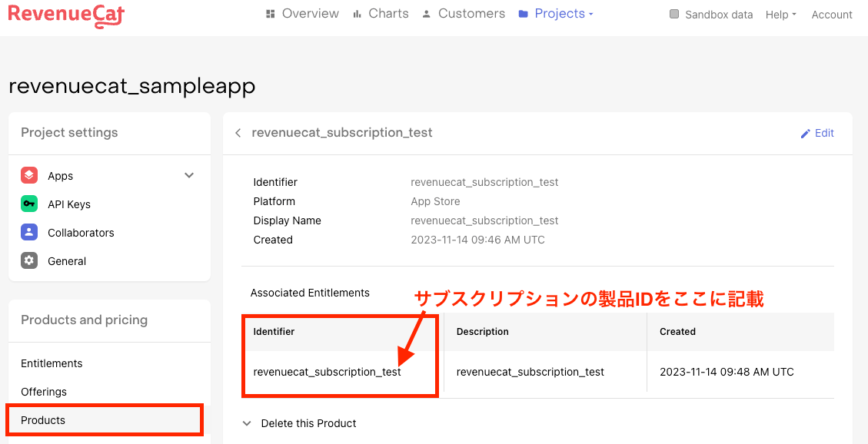
Task: Click the Created column header
Action: [677, 332]
